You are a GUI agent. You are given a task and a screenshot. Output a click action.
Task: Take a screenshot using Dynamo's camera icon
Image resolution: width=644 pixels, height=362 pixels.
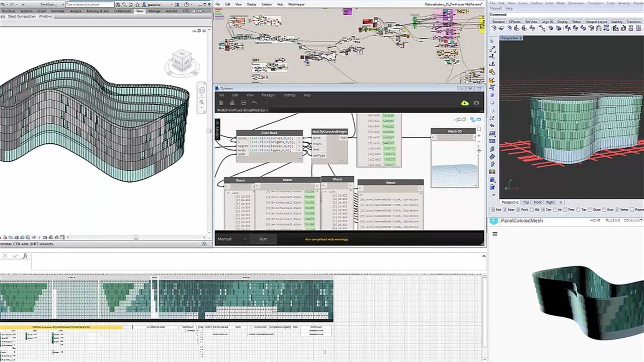tap(476, 103)
